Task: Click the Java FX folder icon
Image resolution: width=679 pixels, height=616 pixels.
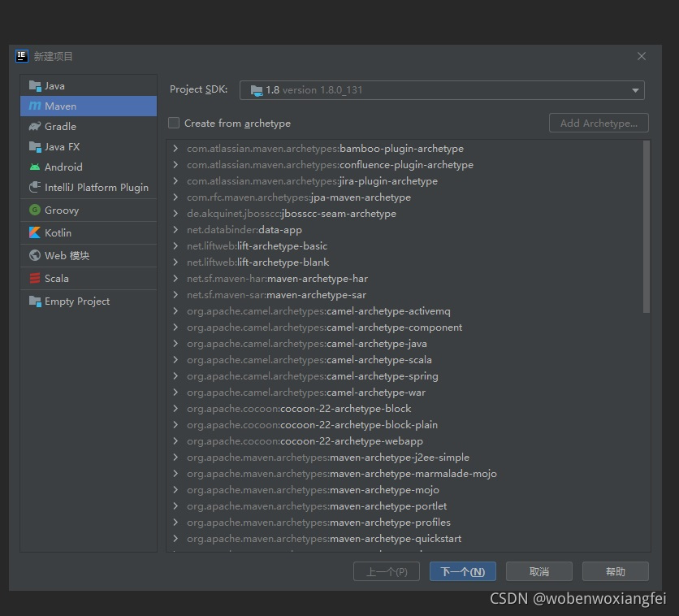Action: coord(35,146)
